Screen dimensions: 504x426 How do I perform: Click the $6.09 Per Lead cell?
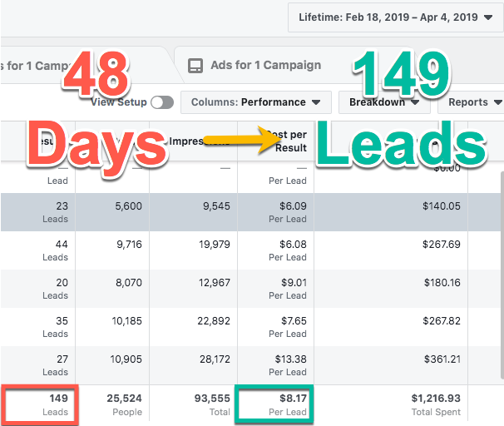click(276, 212)
